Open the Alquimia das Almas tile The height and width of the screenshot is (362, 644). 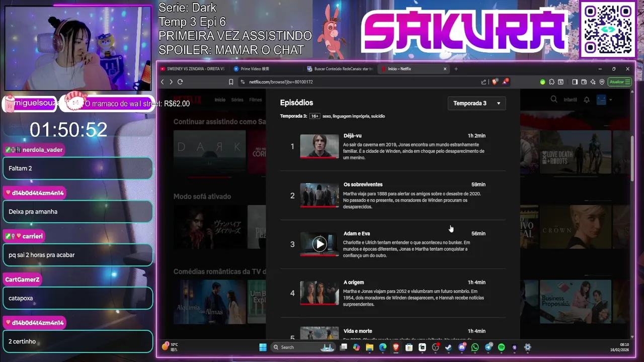point(209,302)
